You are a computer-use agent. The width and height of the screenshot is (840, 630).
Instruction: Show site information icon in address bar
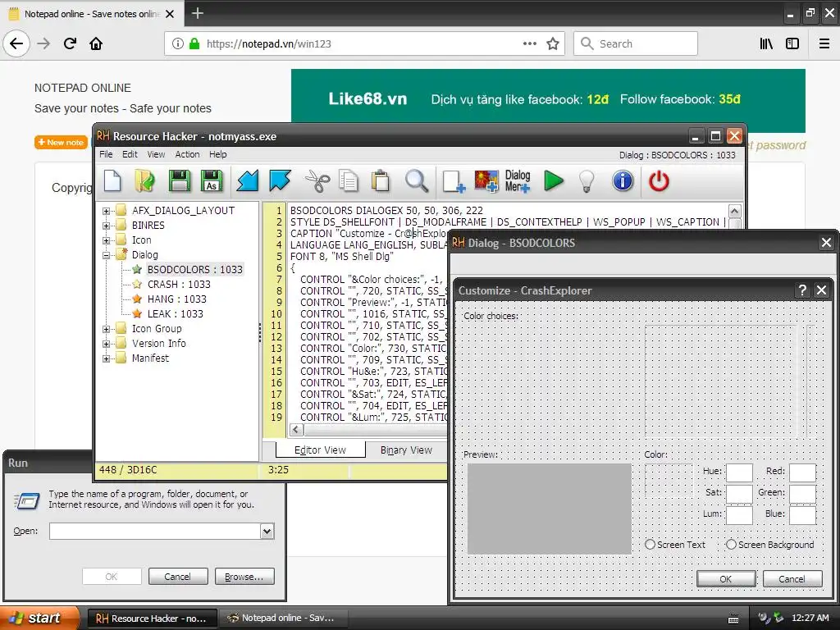tap(178, 43)
